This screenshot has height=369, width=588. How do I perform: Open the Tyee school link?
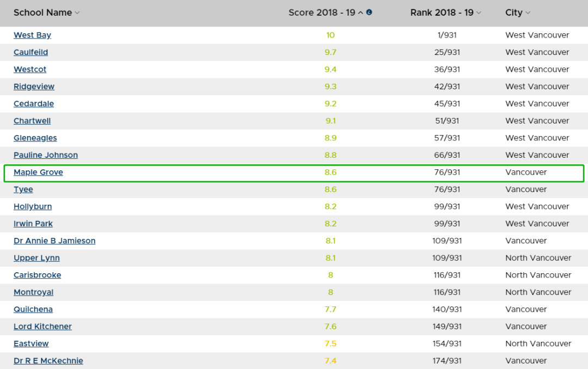tap(23, 190)
